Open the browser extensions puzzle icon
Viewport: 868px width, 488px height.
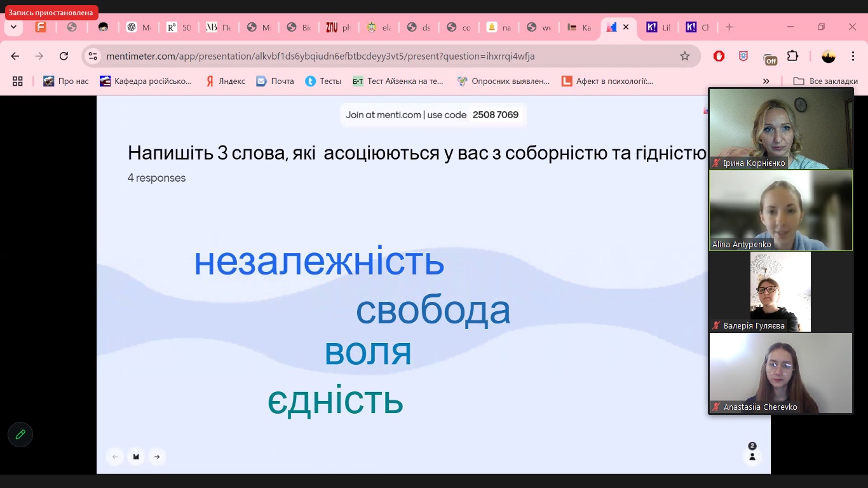point(792,56)
